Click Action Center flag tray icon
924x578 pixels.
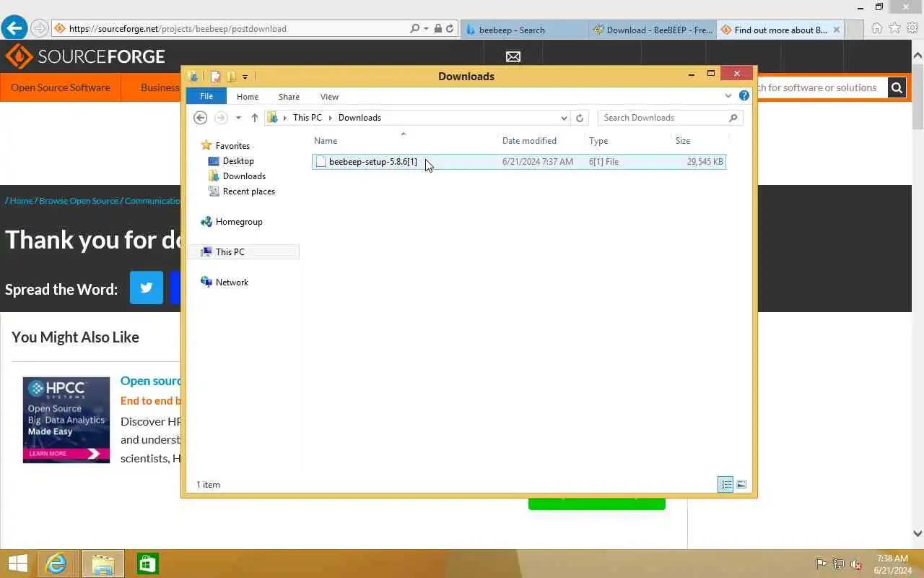point(821,564)
